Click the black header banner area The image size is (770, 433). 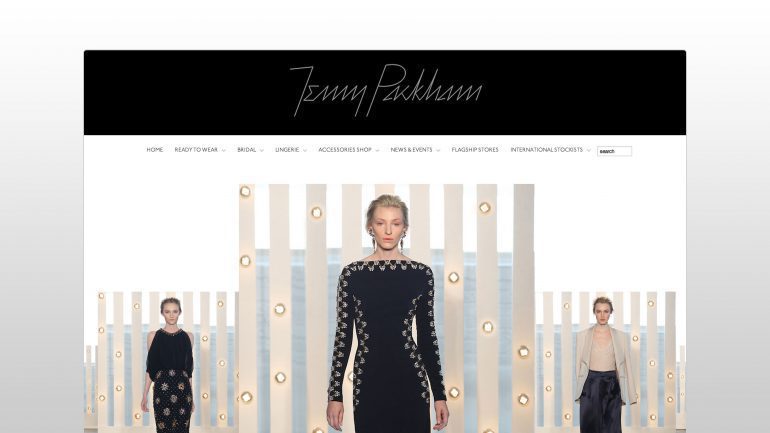coord(385,92)
